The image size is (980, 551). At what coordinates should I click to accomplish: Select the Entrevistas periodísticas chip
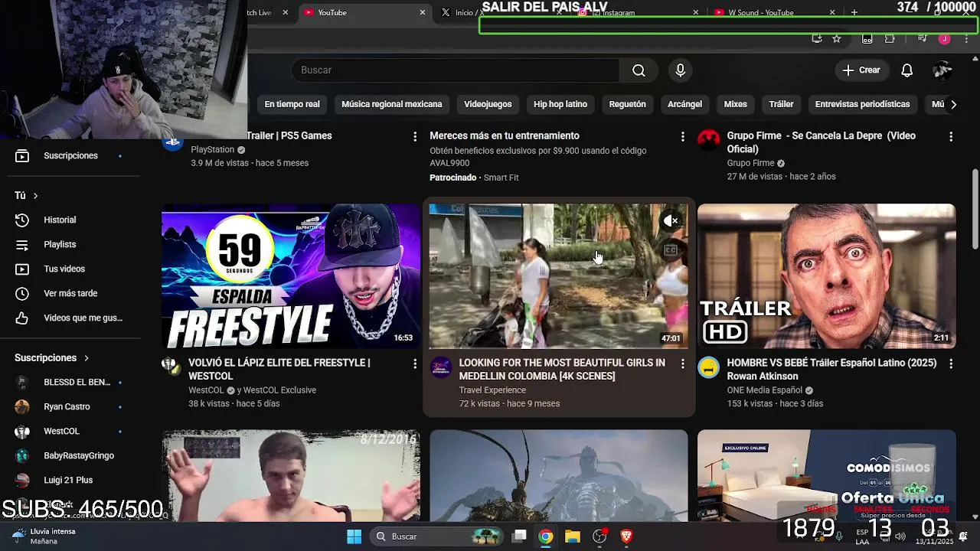pos(862,104)
